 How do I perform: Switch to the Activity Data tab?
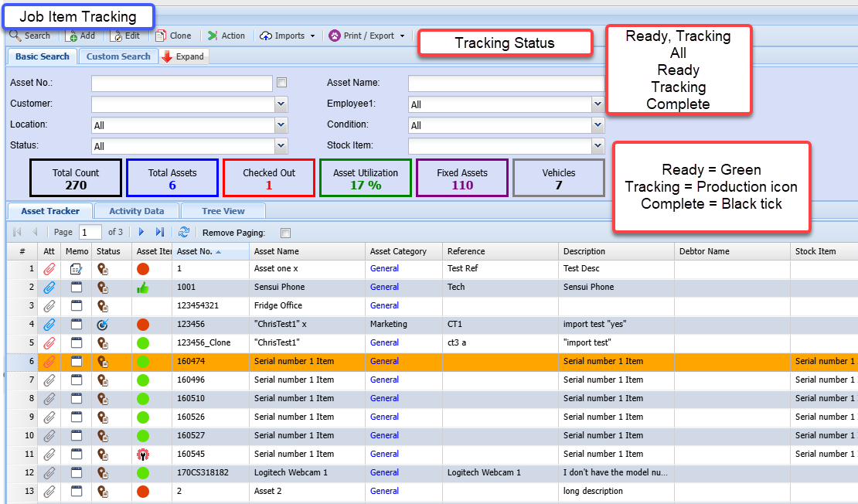(136, 211)
